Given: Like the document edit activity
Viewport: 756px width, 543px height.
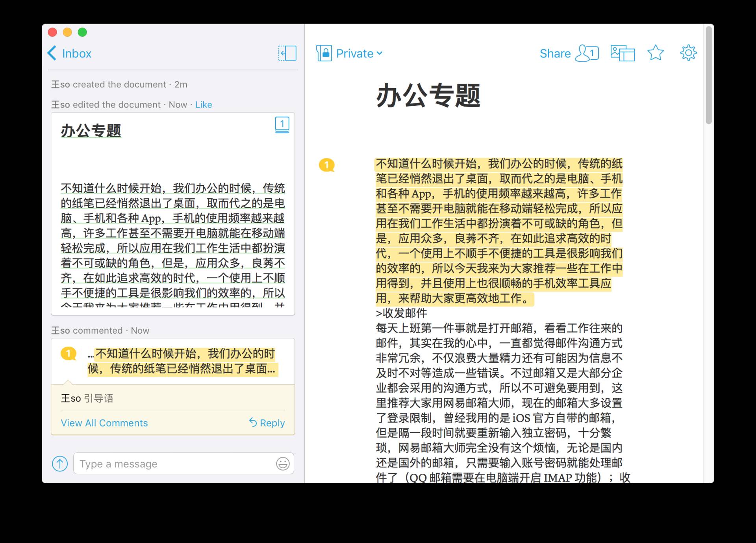Looking at the screenshot, I should tap(204, 105).
